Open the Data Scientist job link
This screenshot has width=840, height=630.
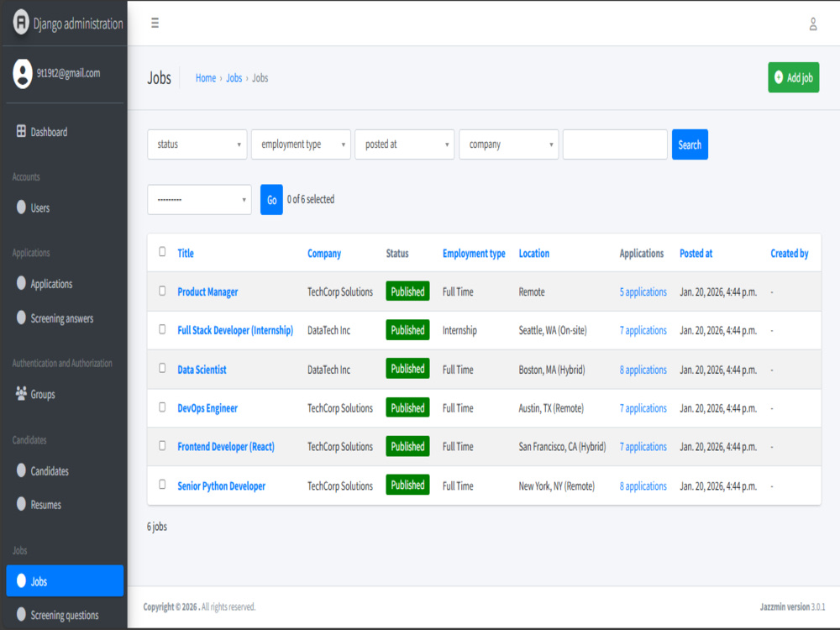tap(202, 370)
